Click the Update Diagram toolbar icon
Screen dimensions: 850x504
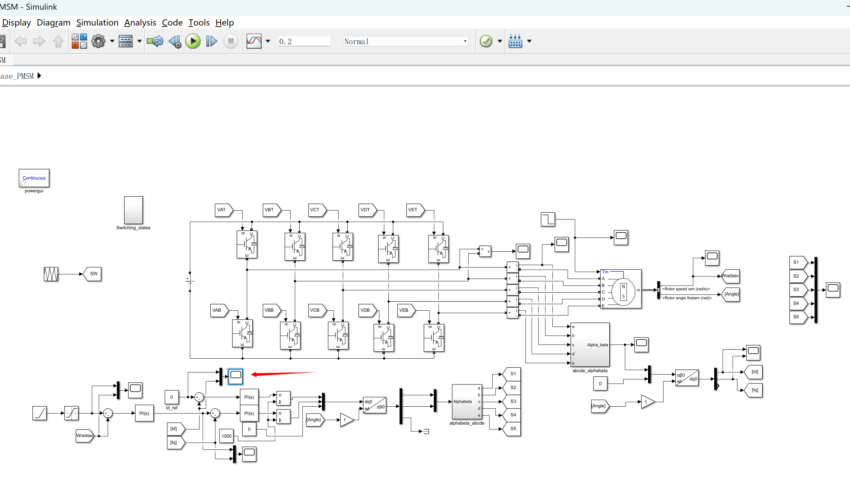[x=155, y=41]
